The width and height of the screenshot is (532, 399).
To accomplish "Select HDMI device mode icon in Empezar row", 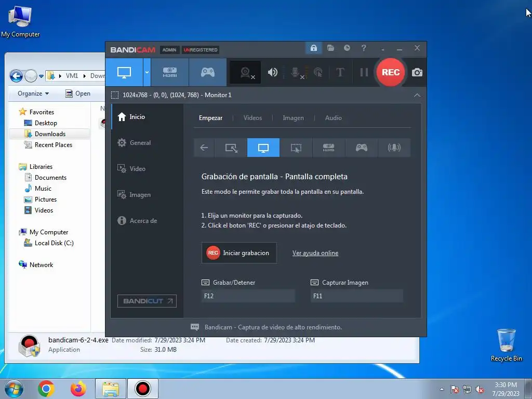I will coord(328,148).
